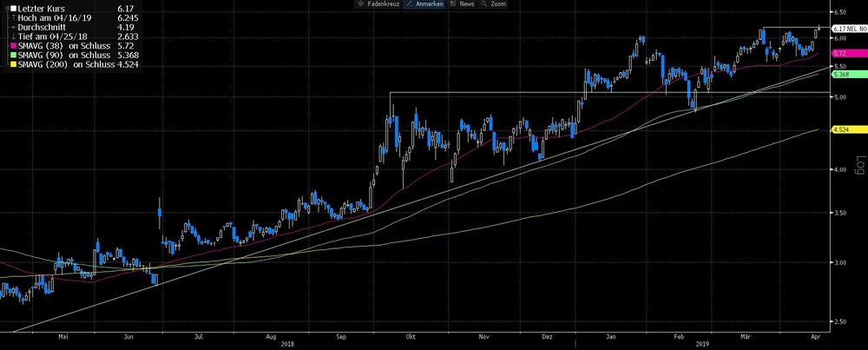Toggle the Log scale label on the axis

858,165
